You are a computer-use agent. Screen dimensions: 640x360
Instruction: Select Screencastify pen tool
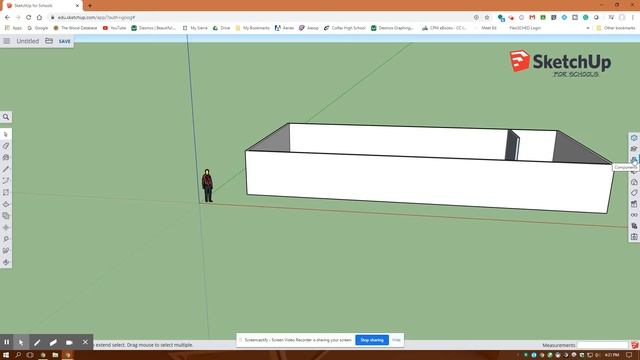click(37, 342)
